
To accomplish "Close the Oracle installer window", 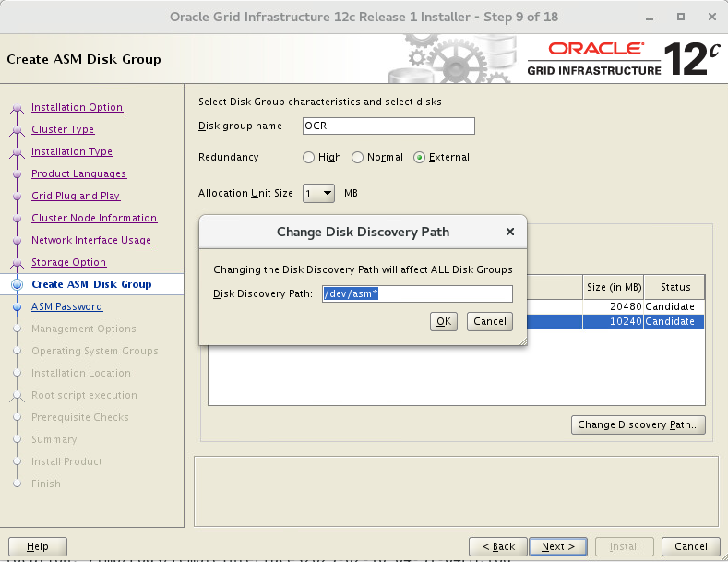I will pyautogui.click(x=712, y=18).
